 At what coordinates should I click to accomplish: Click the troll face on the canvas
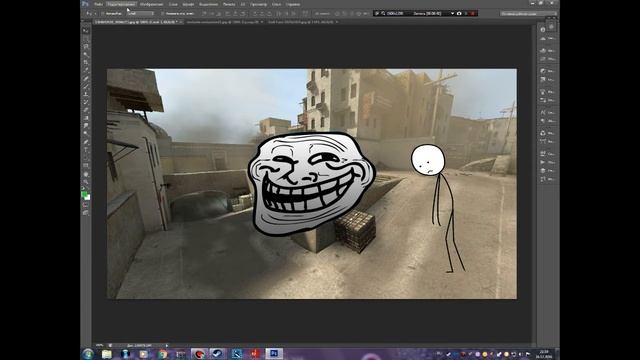(x=311, y=183)
